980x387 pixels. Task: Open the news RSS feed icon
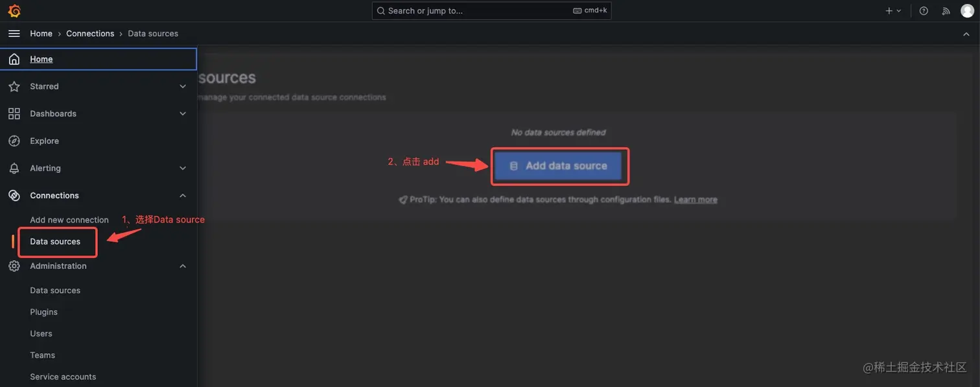pos(946,10)
